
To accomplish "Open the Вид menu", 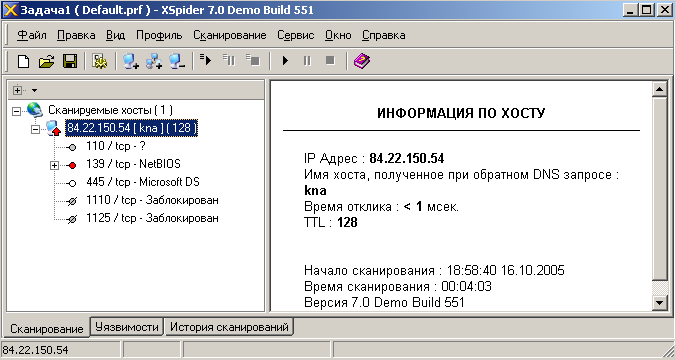I will 116,35.
